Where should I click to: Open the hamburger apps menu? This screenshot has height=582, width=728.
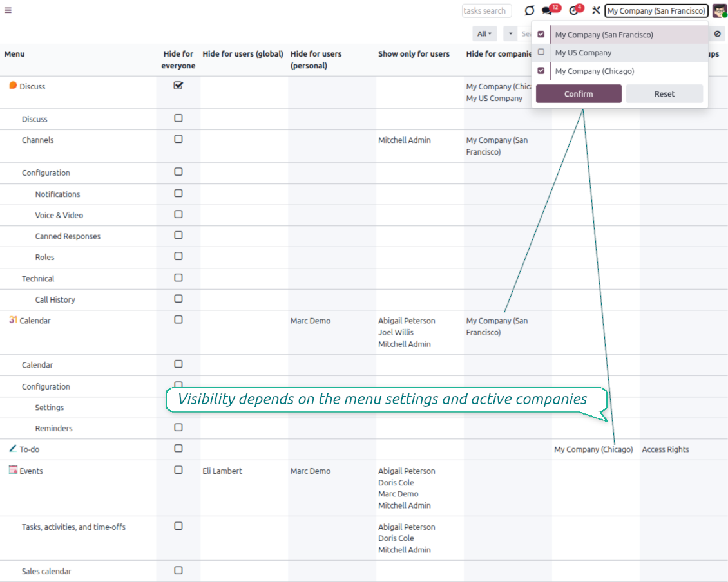coord(8,10)
